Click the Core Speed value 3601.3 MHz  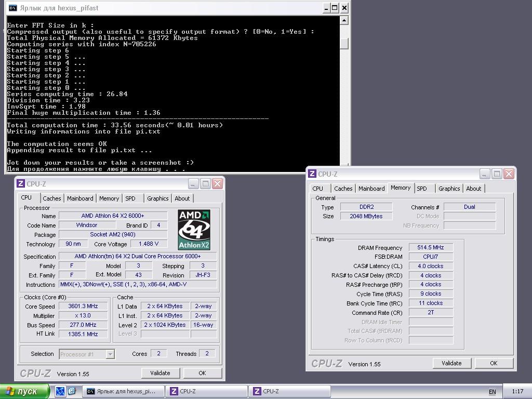coord(83,307)
